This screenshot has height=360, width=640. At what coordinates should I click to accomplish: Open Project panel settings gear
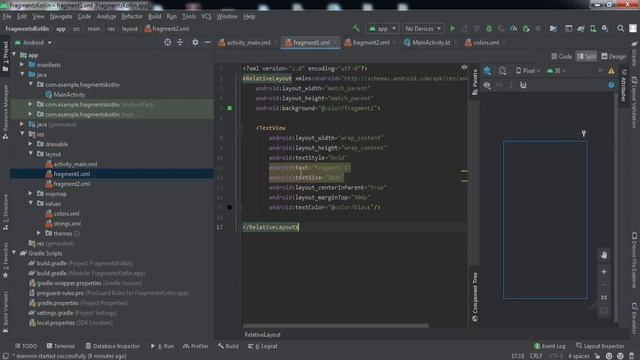pos(195,42)
